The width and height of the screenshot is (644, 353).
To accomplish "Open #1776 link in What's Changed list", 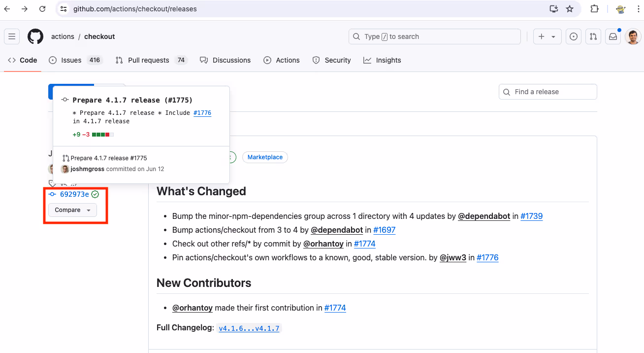I will coord(487,257).
